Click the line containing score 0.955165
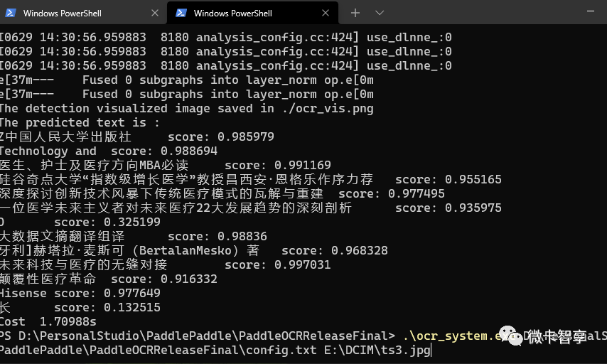Viewport: 607px width, 364px height. 250,179
